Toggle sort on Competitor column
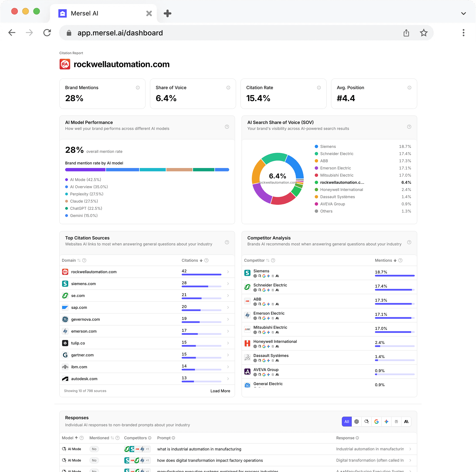 pos(268,260)
